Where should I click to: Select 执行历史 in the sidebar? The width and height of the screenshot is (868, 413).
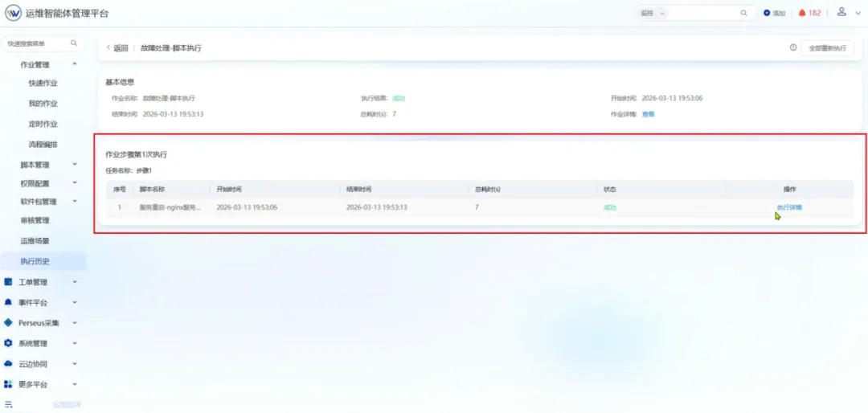pyautogui.click(x=43, y=261)
